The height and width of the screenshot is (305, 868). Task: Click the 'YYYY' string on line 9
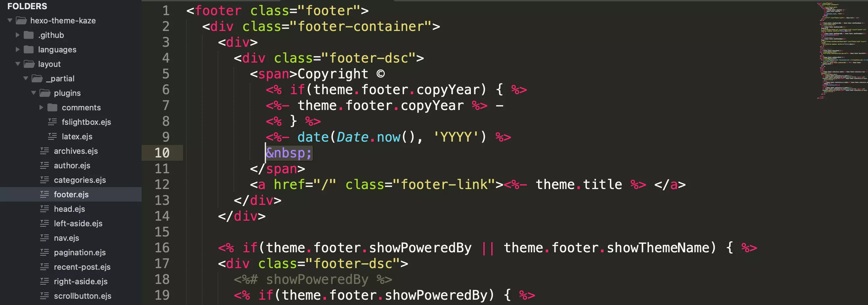tap(456, 137)
